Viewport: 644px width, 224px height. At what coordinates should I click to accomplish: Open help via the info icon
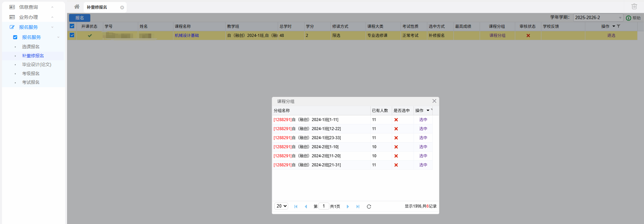[629, 18]
